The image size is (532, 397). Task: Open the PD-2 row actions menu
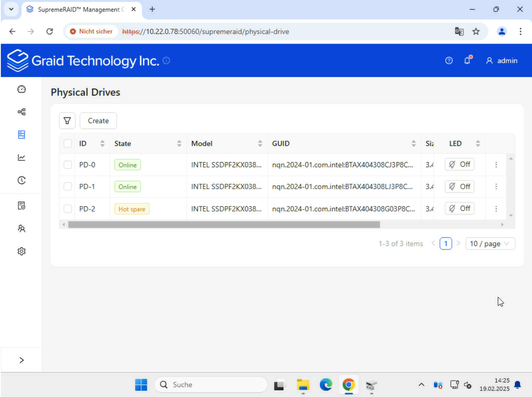[x=496, y=209]
